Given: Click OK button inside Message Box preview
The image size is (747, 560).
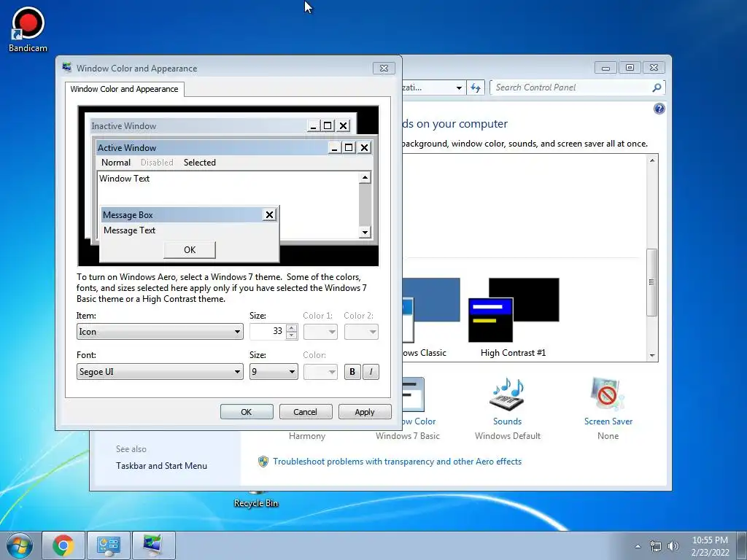Looking at the screenshot, I should (190, 250).
